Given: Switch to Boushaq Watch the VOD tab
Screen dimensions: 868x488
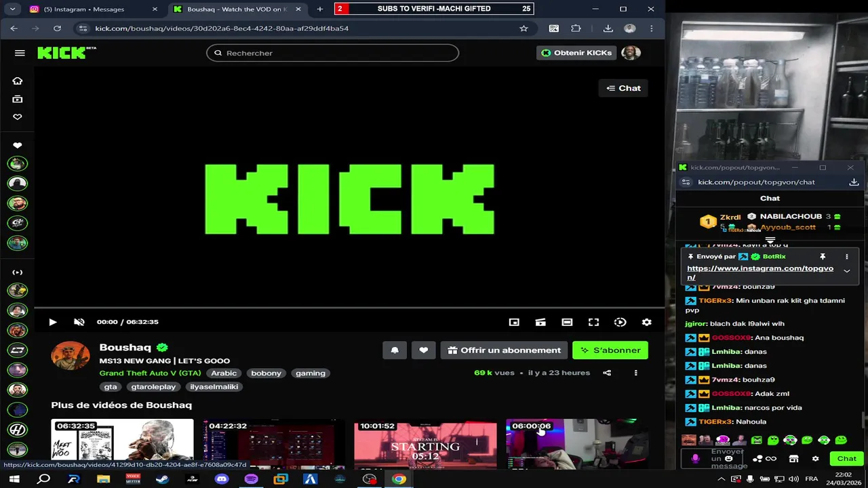Looking at the screenshot, I should coord(237,9).
